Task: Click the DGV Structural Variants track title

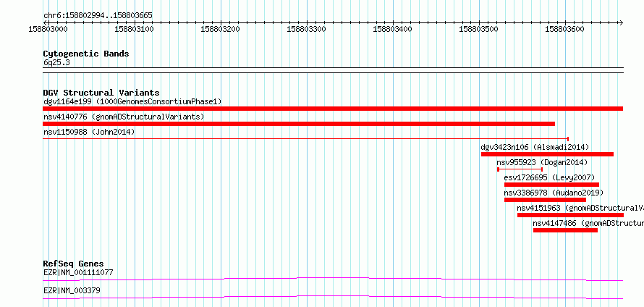Action: 101,93
